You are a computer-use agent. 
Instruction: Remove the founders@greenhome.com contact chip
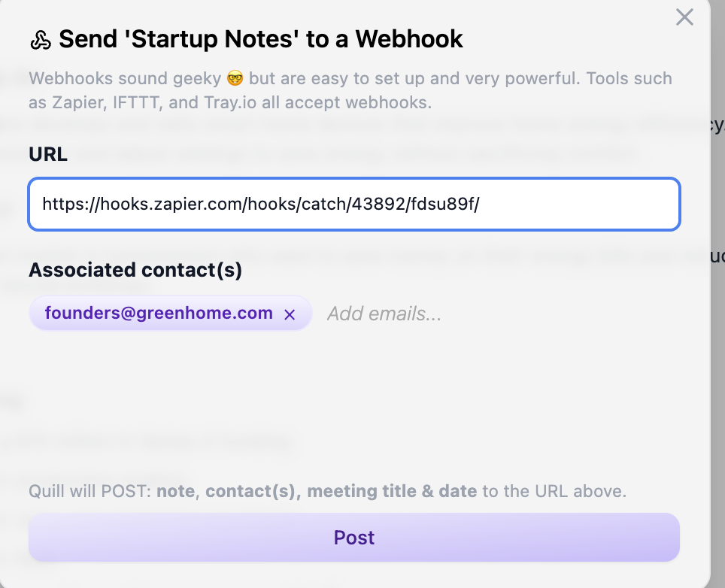[290, 315]
